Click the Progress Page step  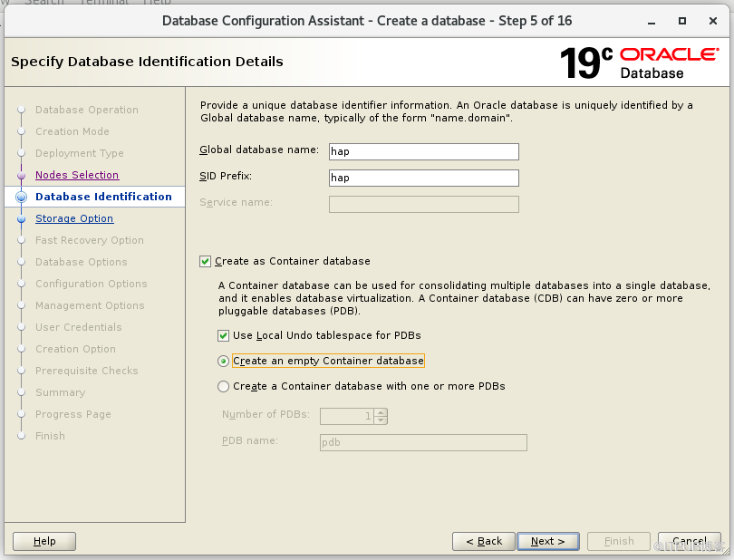click(x=73, y=414)
